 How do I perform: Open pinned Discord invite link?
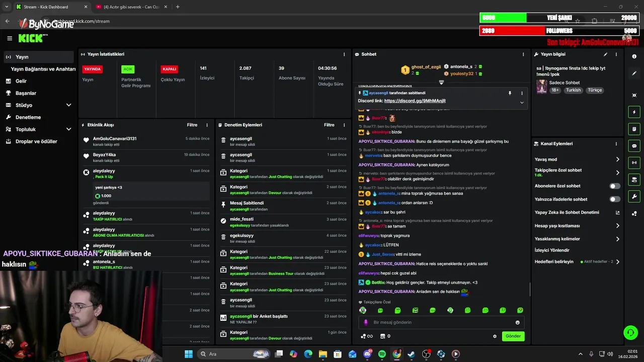pyautogui.click(x=415, y=101)
